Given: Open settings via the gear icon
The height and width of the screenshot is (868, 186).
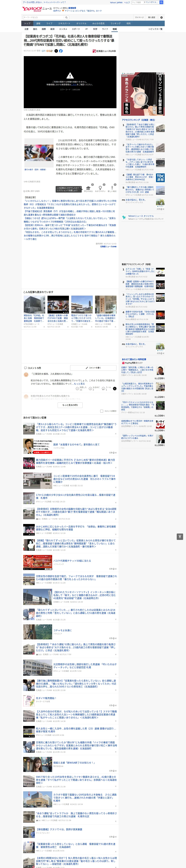Looking at the screenshot, I should (x=161, y=18).
